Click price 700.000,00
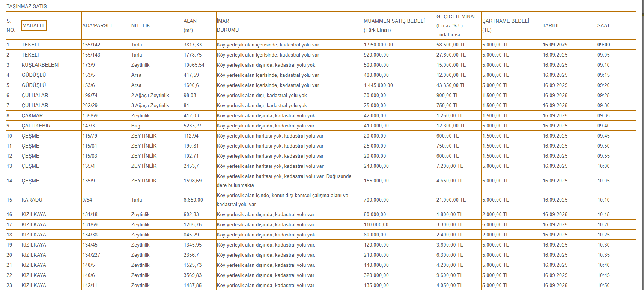This screenshot has width=644, height=290. 376,200
